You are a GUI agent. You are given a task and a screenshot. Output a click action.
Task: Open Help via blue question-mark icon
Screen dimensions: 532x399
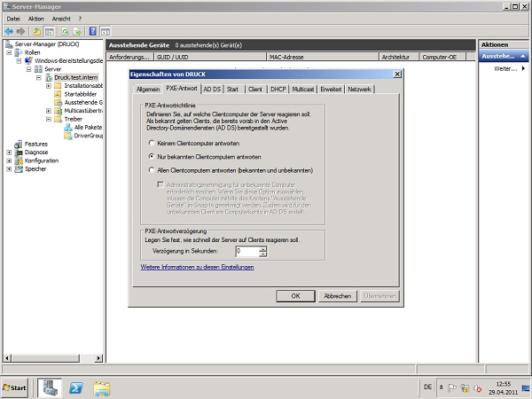[92, 32]
